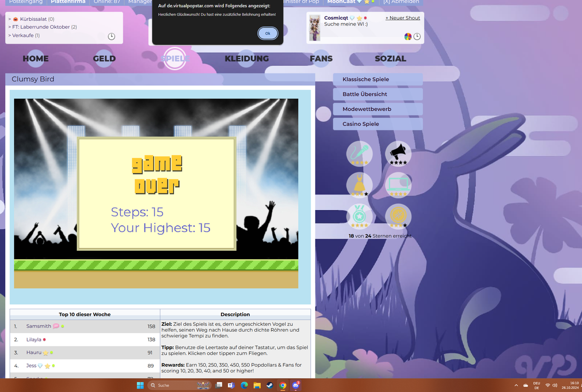
Task: Open the volume speaker tray icon
Action: [555, 385]
